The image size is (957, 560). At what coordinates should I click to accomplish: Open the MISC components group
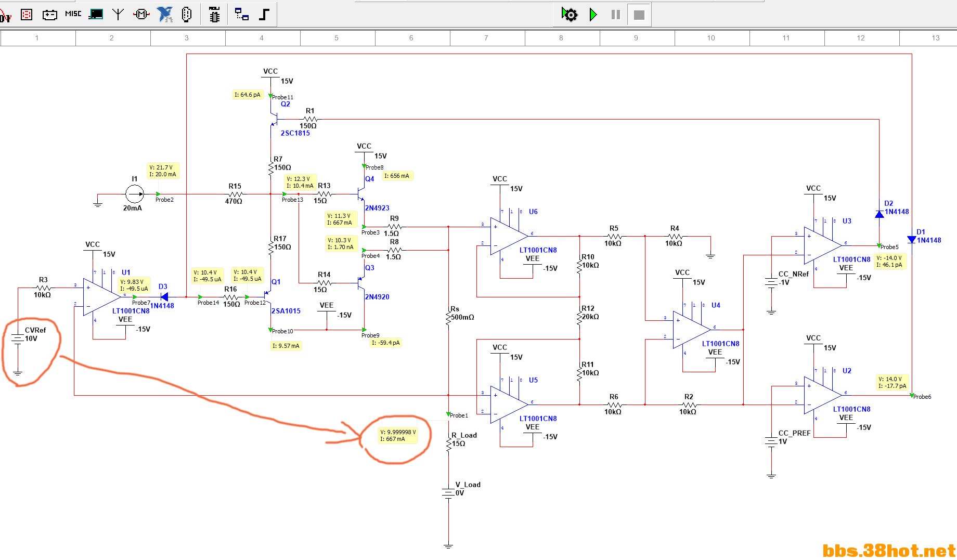pyautogui.click(x=73, y=14)
